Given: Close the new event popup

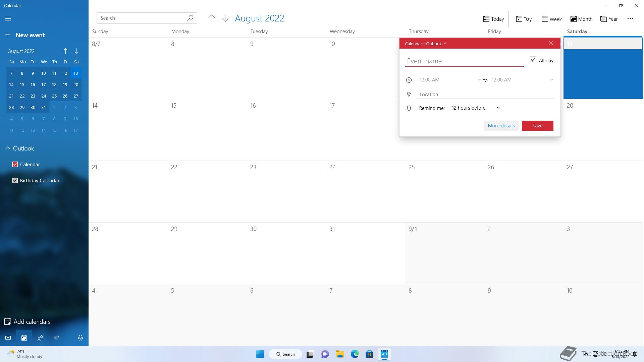Looking at the screenshot, I should pos(551,43).
